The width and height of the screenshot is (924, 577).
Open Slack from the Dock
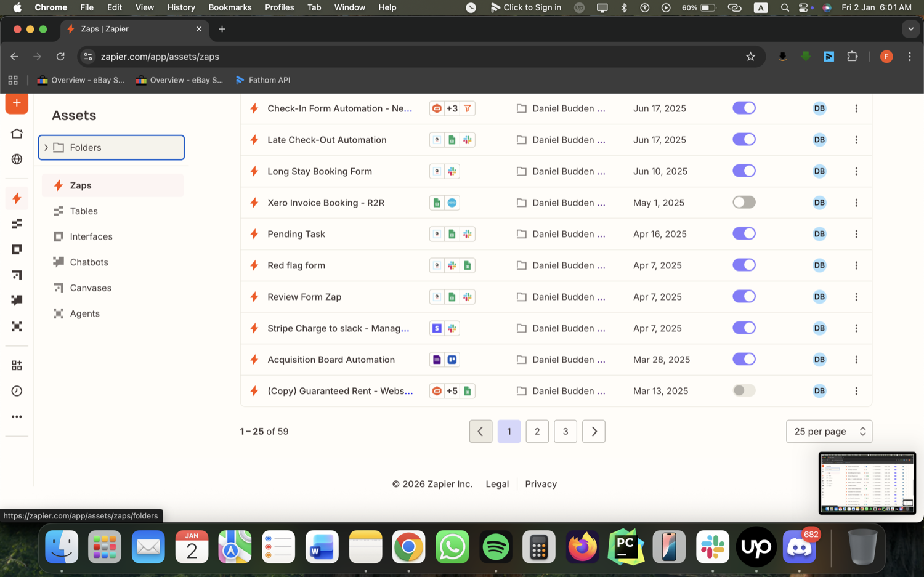click(713, 547)
